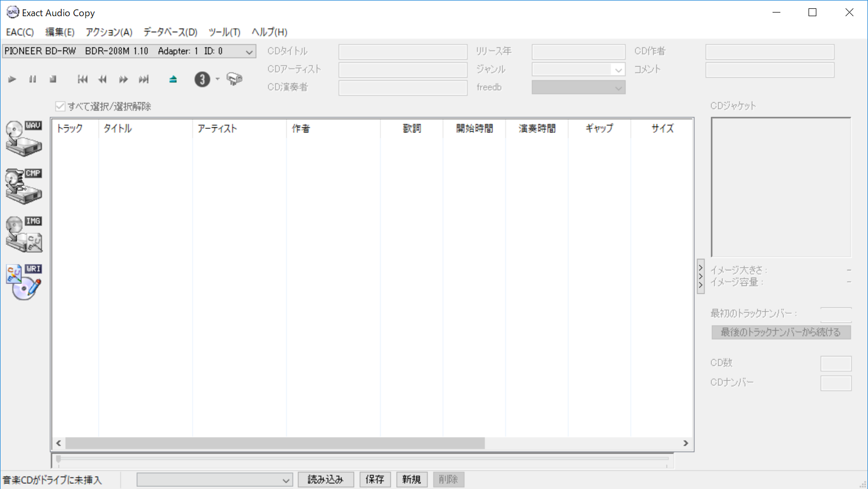Open the PIONEER BD-RW drive dropdown
The height and width of the screenshot is (489, 868).
249,52
